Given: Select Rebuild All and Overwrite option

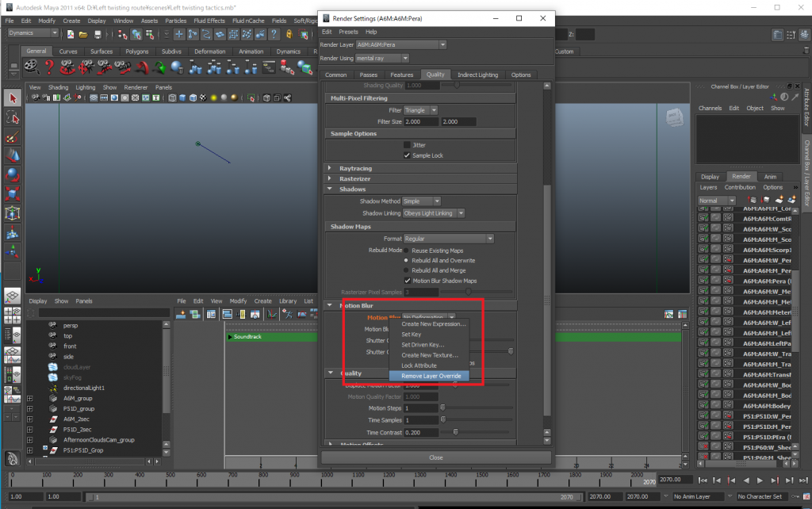Looking at the screenshot, I should [x=406, y=261].
